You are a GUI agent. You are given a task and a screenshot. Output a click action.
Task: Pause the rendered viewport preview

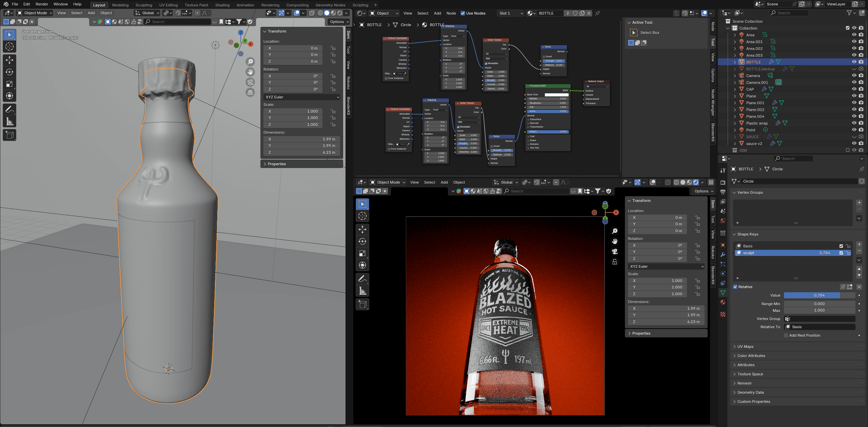click(x=711, y=182)
